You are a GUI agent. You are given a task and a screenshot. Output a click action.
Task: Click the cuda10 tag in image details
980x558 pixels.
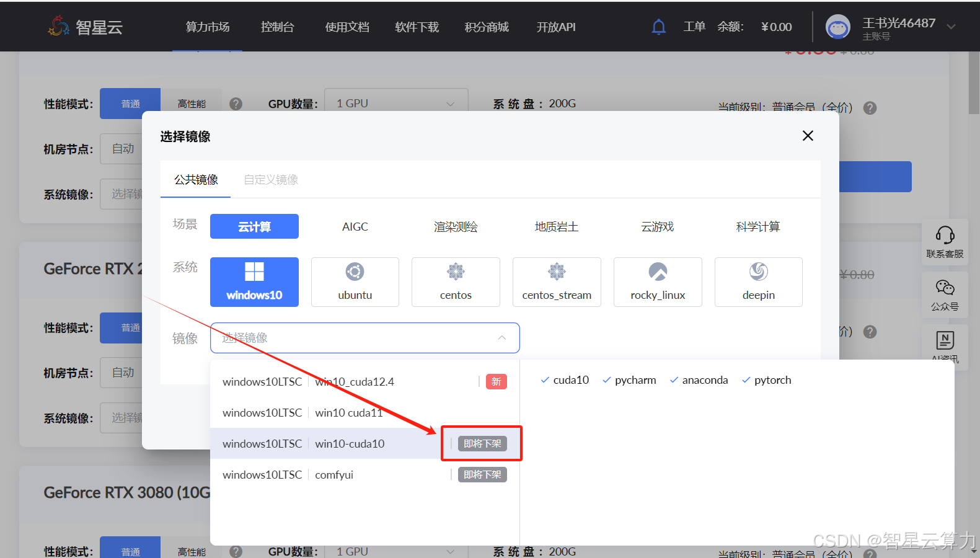click(565, 380)
